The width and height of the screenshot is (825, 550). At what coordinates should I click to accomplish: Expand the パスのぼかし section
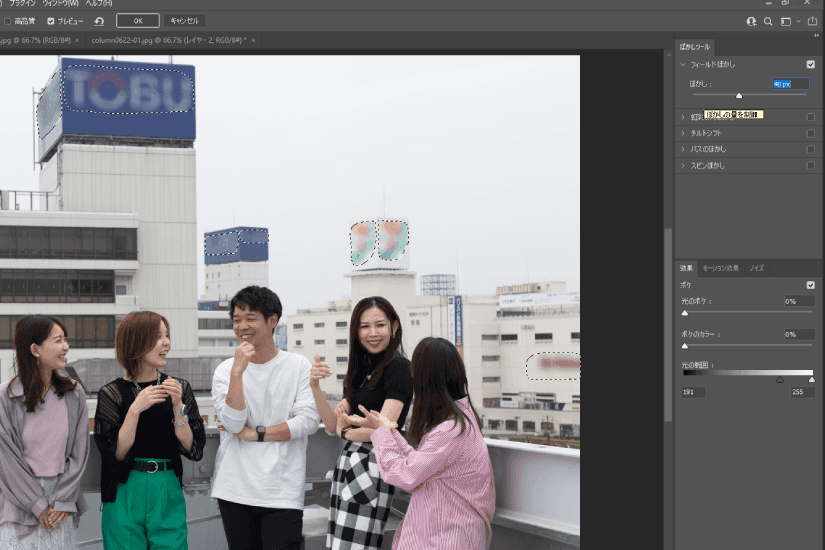click(683, 148)
